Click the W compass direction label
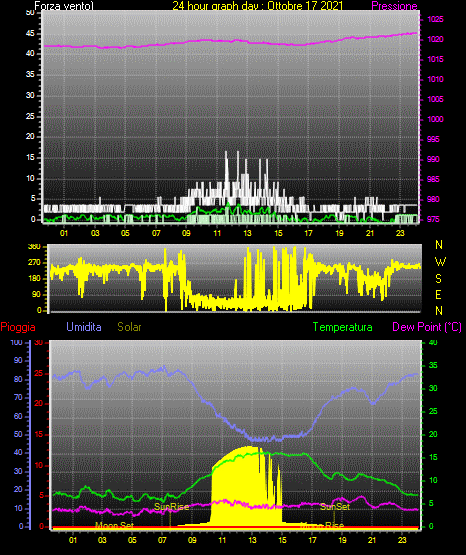Viewport: 466px width, 555px height. [440, 262]
